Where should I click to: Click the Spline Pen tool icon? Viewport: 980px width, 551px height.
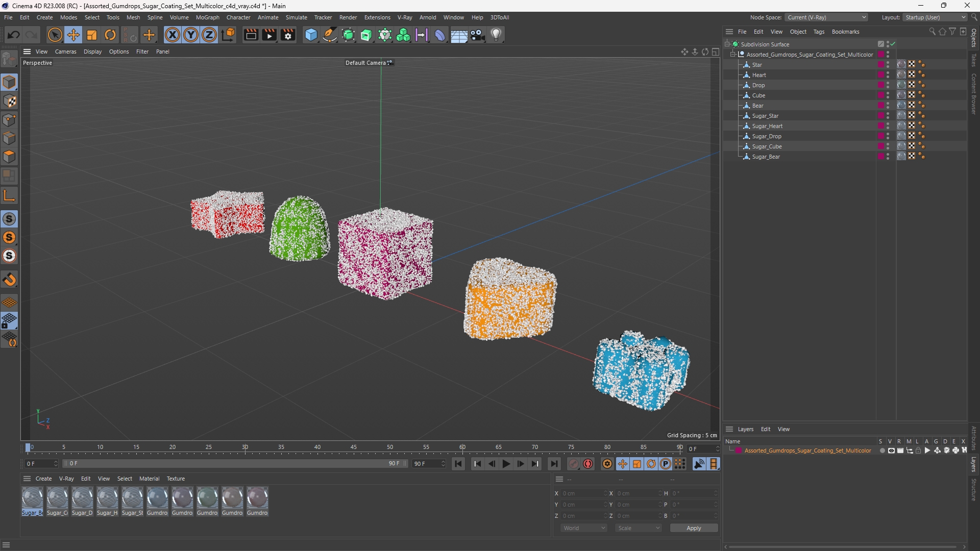(330, 35)
